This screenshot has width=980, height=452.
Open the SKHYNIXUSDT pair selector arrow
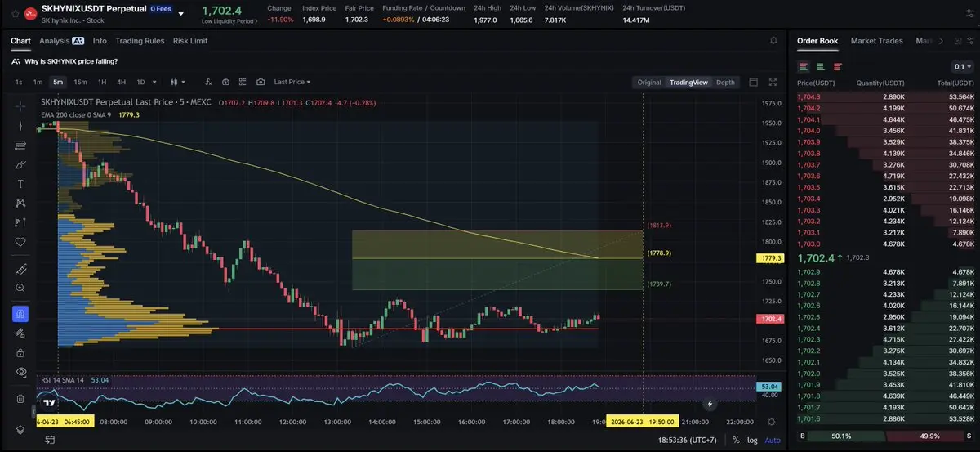tap(180, 14)
